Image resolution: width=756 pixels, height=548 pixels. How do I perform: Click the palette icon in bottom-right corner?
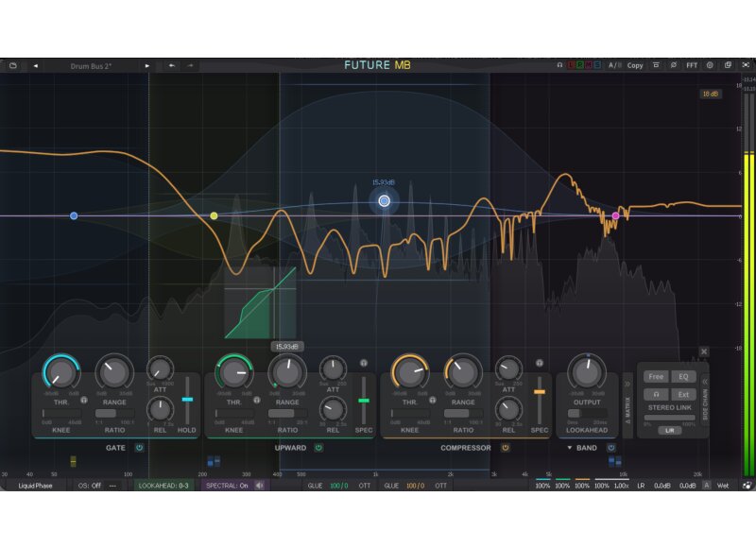[747, 486]
